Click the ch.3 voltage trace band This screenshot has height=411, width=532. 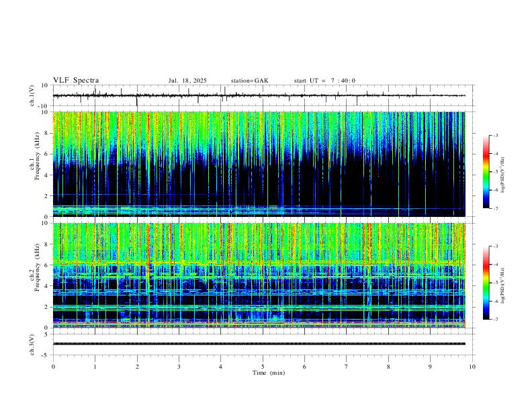[x=259, y=344]
